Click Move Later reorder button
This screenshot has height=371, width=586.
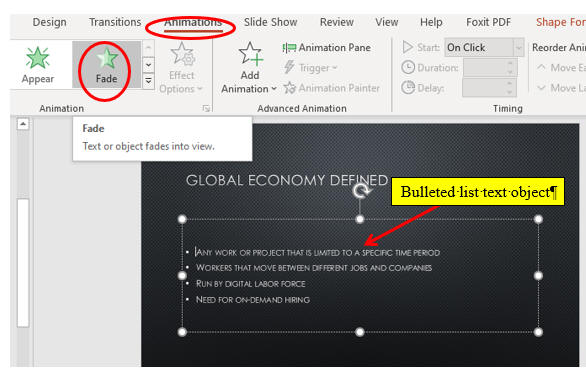[561, 88]
